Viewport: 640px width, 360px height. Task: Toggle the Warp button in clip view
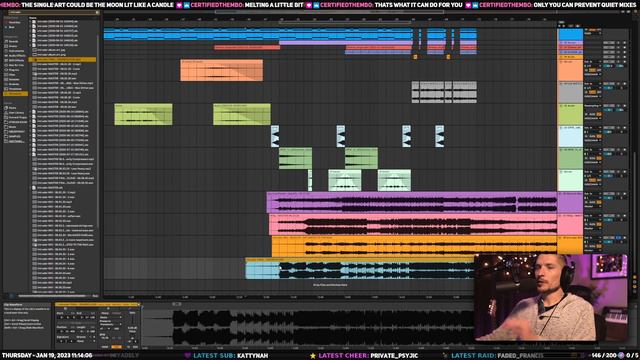[x=104, y=313]
